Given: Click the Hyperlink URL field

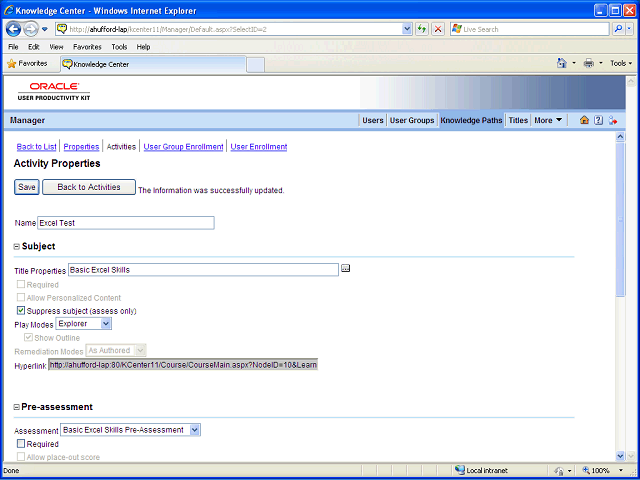Looking at the screenshot, I should (183, 365).
